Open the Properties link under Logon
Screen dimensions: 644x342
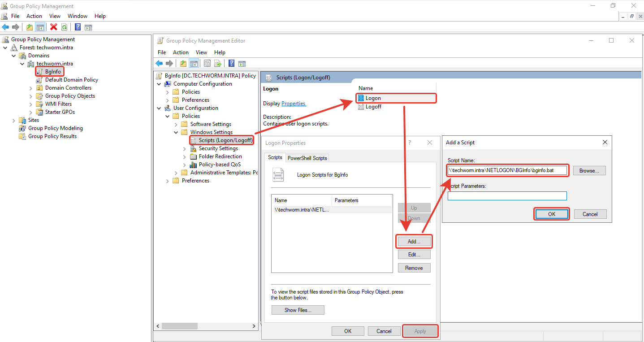coord(293,104)
